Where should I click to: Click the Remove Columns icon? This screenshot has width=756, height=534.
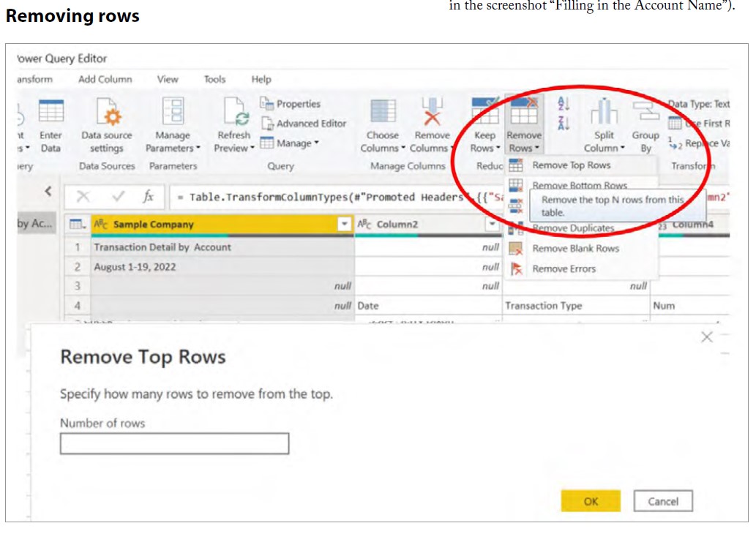[432, 111]
